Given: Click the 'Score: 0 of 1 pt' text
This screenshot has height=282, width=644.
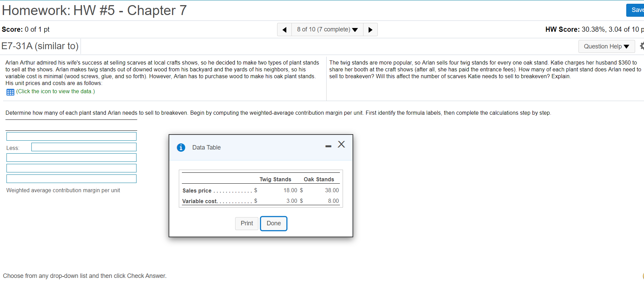Looking at the screenshot, I should [26, 29].
